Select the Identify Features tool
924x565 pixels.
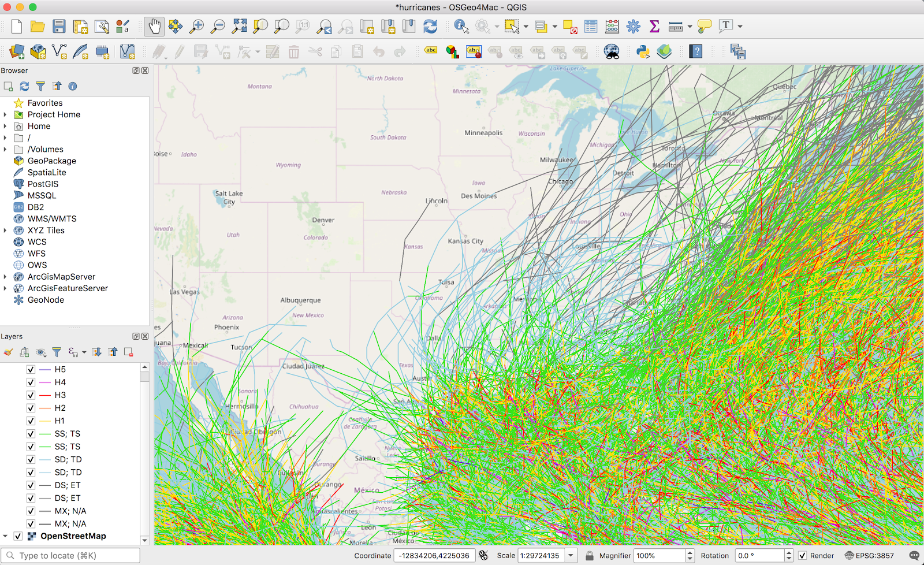click(461, 27)
